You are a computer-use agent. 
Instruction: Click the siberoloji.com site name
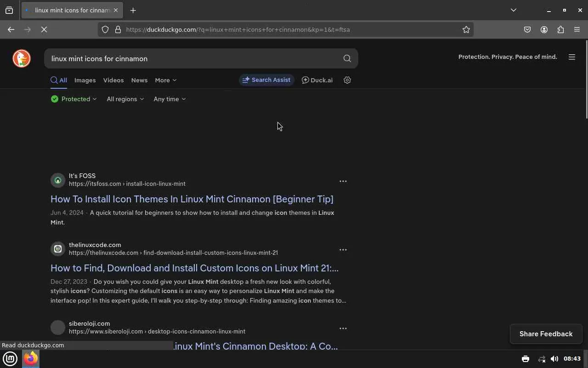(90, 323)
